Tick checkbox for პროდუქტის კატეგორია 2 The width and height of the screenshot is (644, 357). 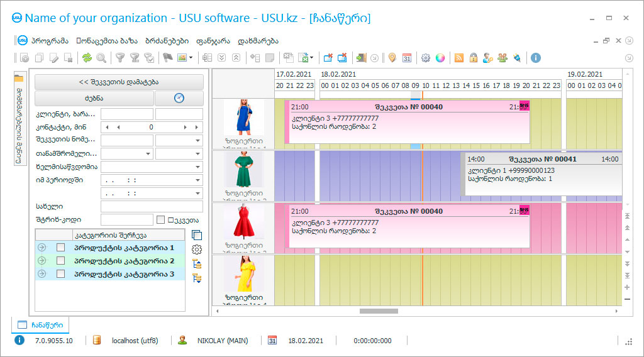coord(61,261)
